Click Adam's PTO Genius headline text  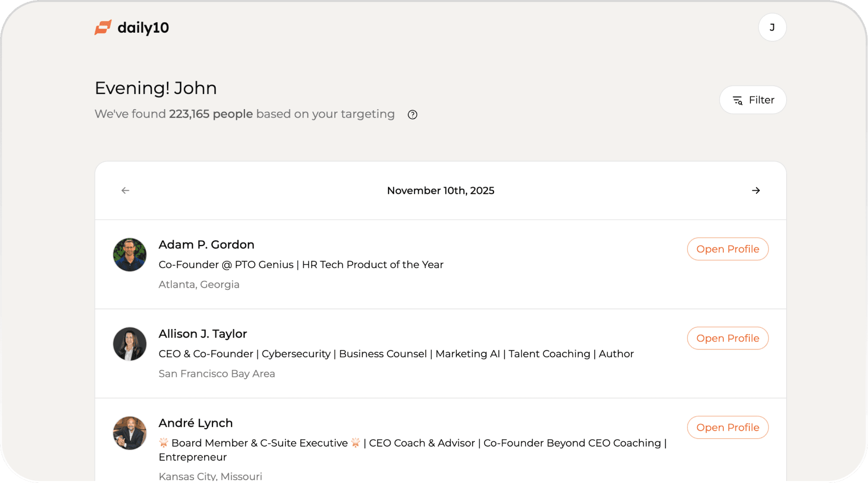click(301, 265)
